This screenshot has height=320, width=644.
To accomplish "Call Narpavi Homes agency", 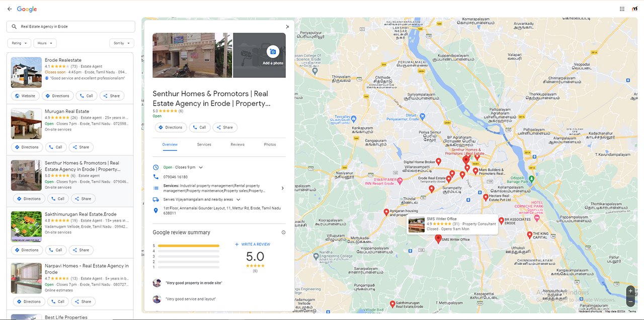I will pos(58,302).
